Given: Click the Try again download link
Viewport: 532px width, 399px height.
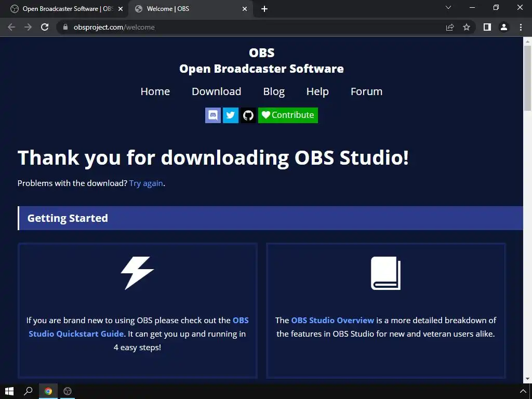Looking at the screenshot, I should 146,183.
